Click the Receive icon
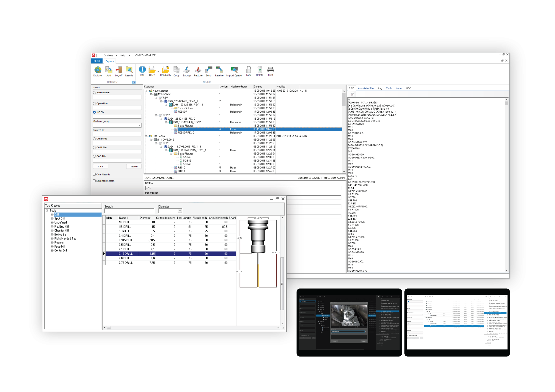 click(219, 71)
